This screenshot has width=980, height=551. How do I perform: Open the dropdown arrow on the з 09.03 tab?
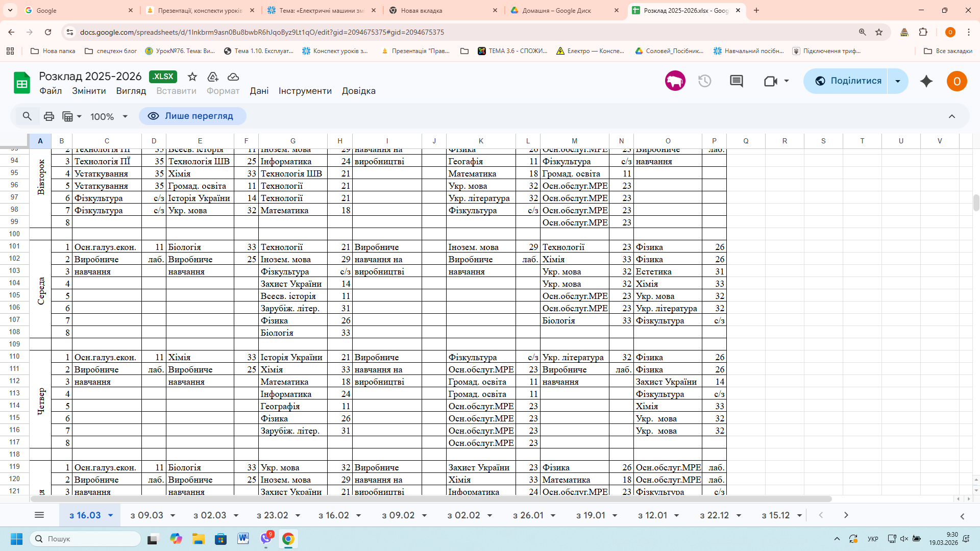click(173, 516)
